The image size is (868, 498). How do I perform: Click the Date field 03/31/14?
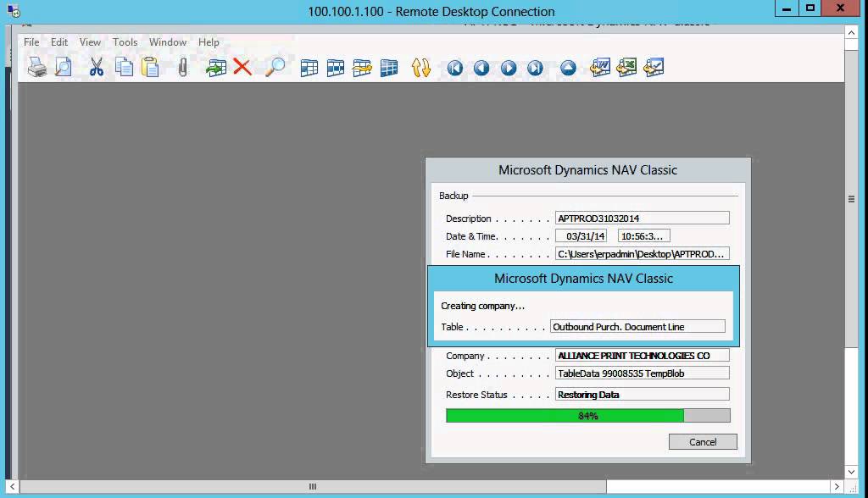pyautogui.click(x=581, y=235)
